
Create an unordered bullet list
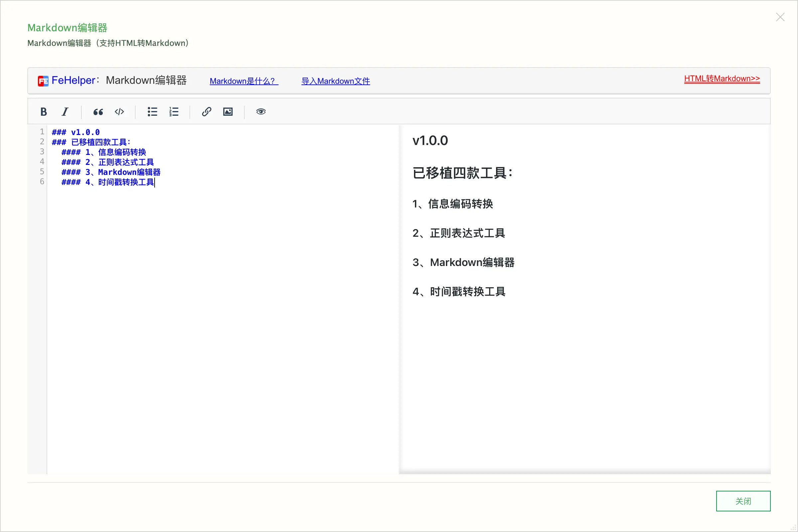pos(152,112)
